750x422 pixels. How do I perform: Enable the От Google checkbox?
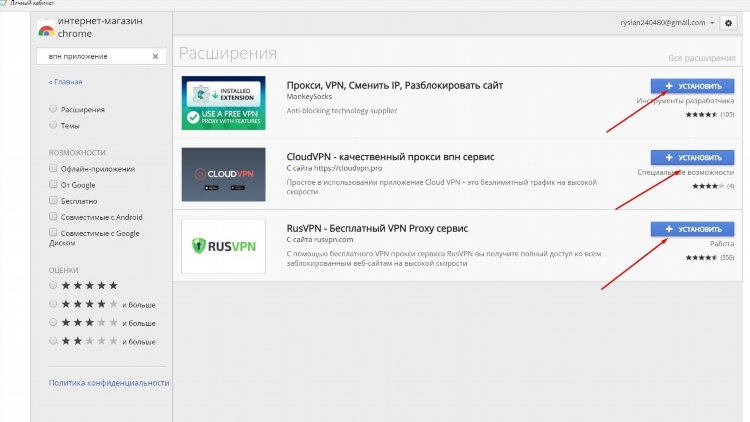[x=53, y=184]
